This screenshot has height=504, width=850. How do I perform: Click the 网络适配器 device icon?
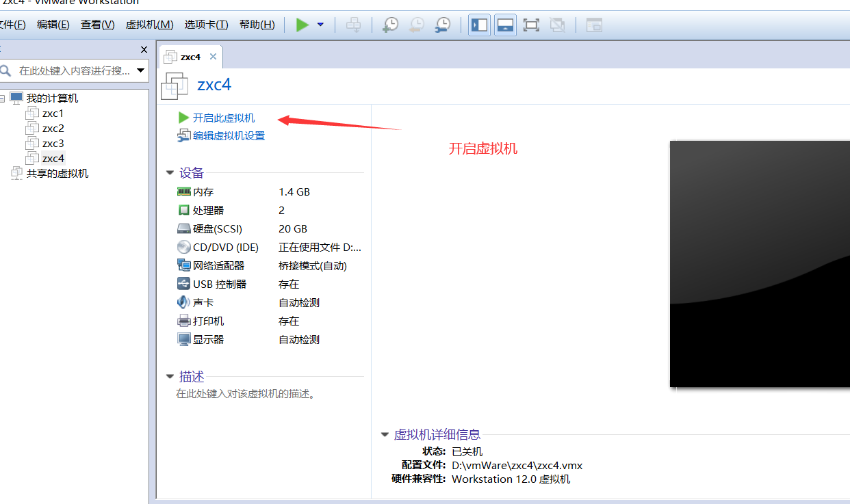point(183,266)
